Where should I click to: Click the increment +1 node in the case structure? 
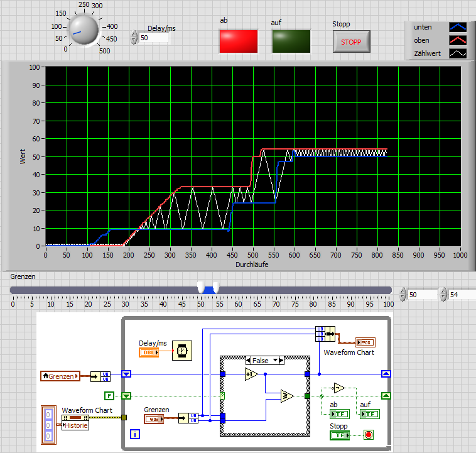tap(251, 374)
